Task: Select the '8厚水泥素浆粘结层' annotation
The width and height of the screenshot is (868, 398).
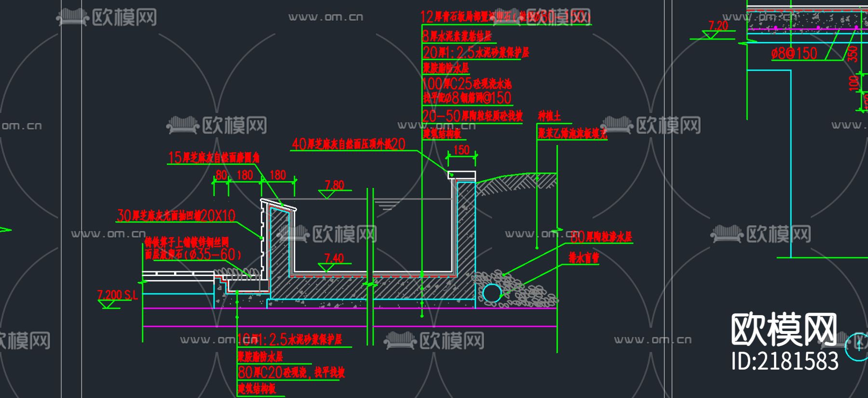Action: click(x=457, y=36)
